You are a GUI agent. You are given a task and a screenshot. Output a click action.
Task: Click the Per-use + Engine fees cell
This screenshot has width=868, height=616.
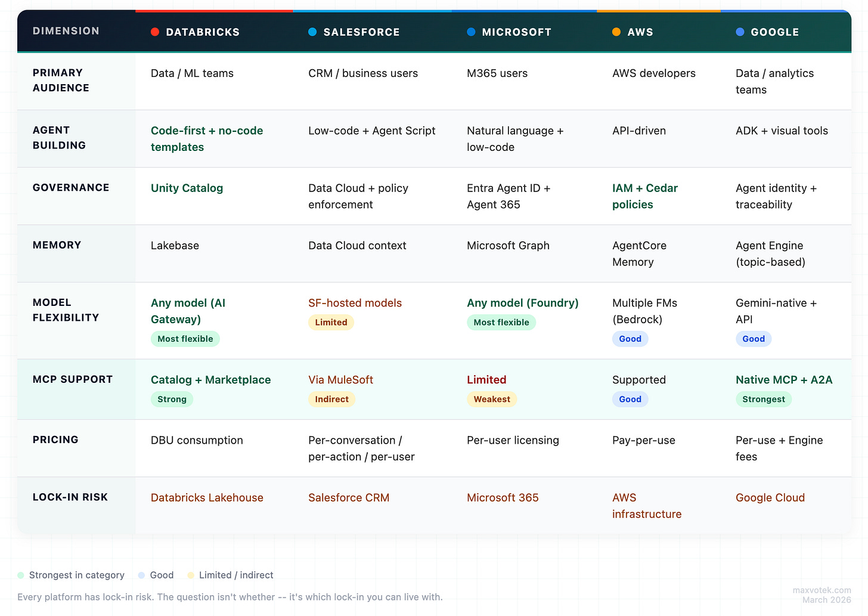tap(779, 448)
